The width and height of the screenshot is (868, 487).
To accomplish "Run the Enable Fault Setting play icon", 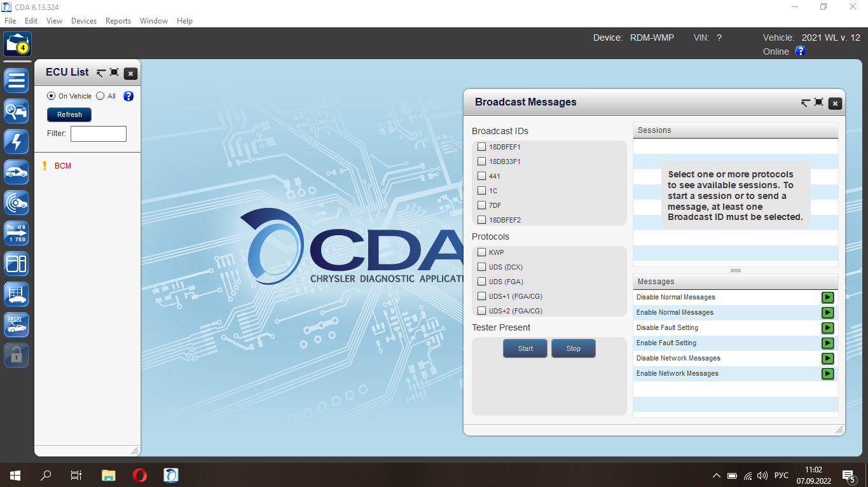I will [x=827, y=343].
